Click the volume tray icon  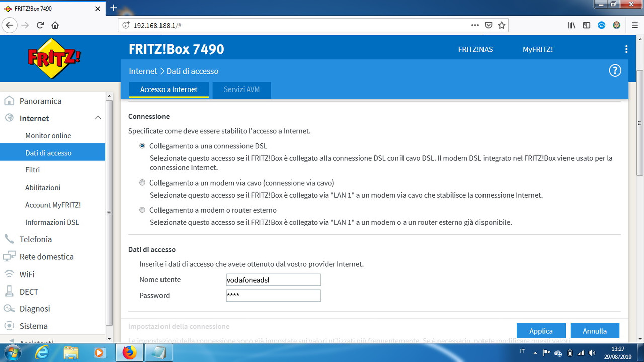592,352
